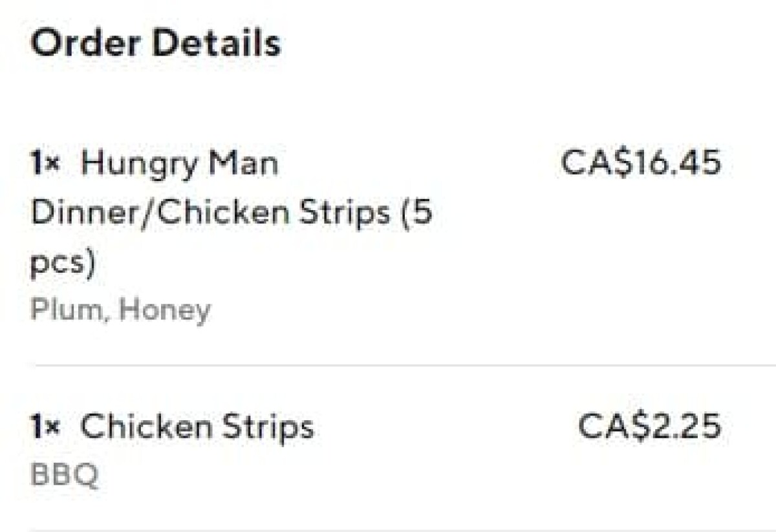Click the CA$2.25 price
This screenshot has width=776, height=532.
[x=649, y=426]
